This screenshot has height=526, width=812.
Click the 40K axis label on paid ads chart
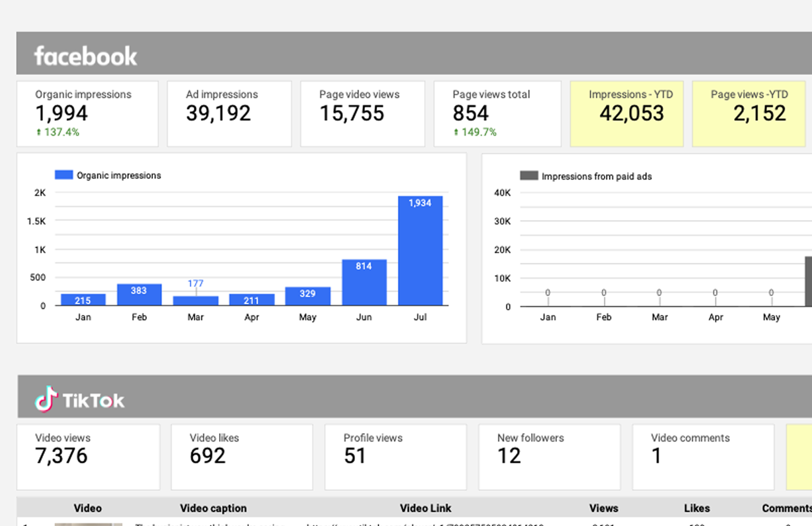pyautogui.click(x=502, y=193)
